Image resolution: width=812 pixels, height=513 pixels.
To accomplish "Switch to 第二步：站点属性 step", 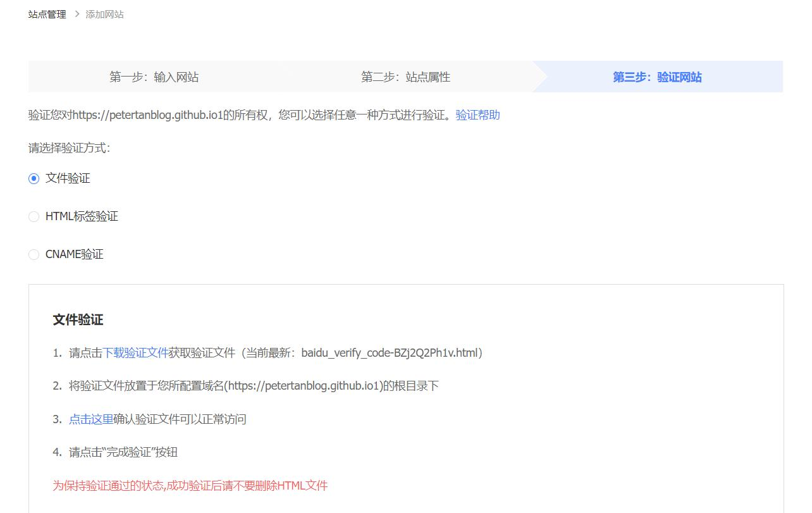I will coord(406,77).
